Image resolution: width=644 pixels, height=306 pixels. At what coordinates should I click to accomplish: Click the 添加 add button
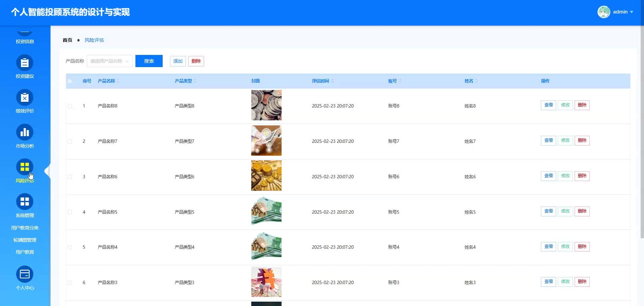tap(178, 61)
